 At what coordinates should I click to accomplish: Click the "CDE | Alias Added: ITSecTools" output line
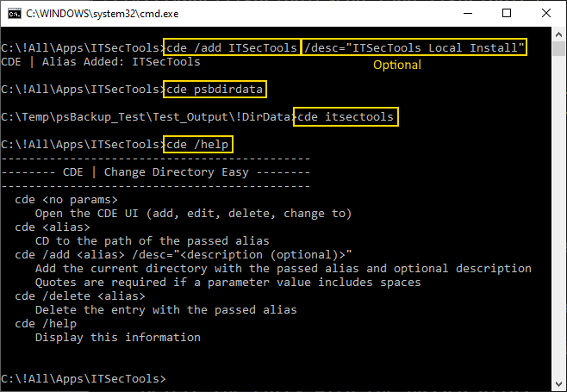point(101,61)
